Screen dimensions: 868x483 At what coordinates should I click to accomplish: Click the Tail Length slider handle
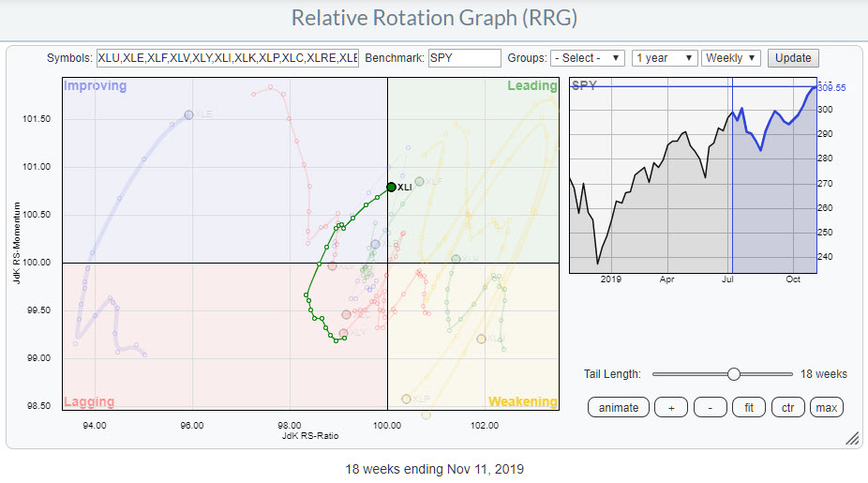tap(733, 374)
